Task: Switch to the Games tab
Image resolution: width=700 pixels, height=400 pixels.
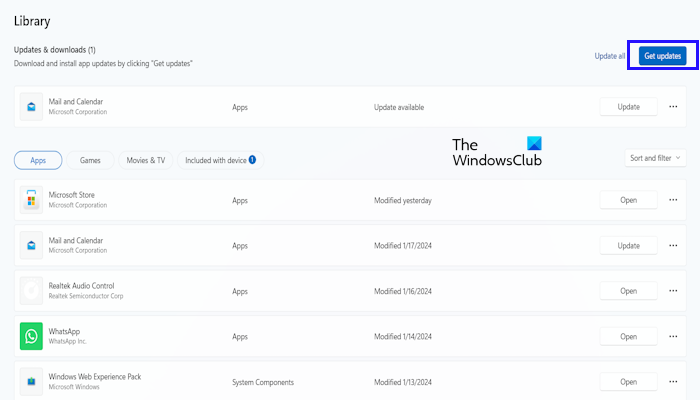Action: 90,160
